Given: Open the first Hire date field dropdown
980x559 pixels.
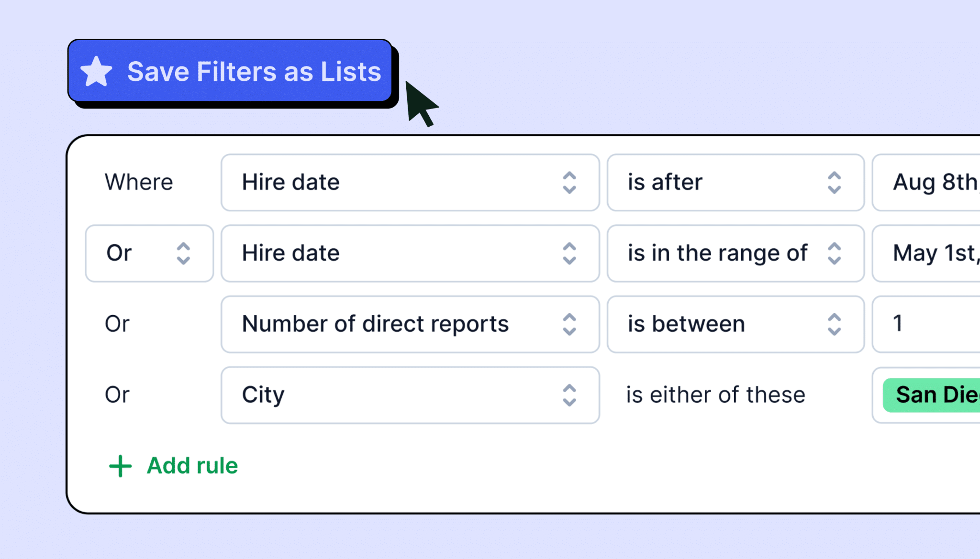Looking at the screenshot, I should 410,182.
